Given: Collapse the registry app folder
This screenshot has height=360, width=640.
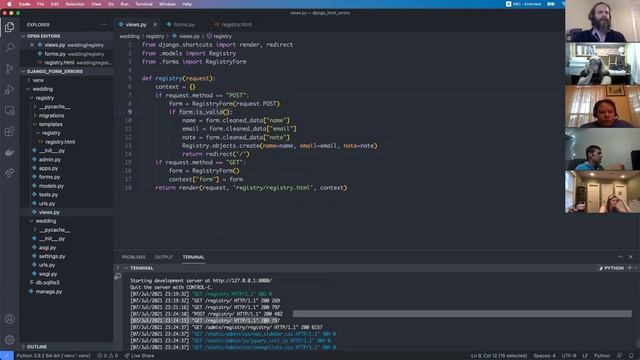Looking at the screenshot, I should click(44, 98).
